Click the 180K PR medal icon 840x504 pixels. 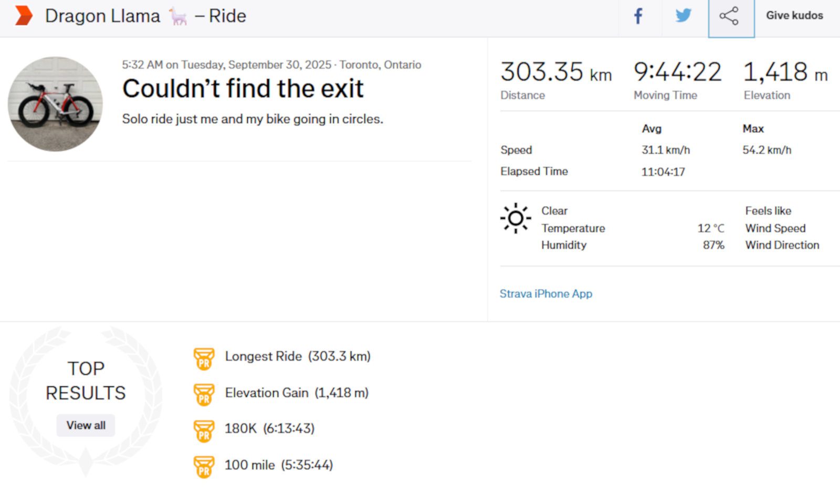point(204,430)
